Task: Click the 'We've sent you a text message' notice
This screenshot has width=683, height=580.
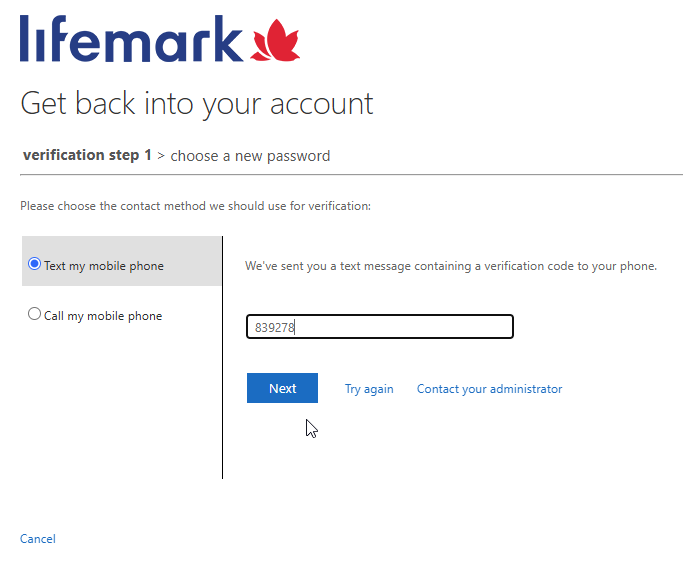Action: click(451, 266)
